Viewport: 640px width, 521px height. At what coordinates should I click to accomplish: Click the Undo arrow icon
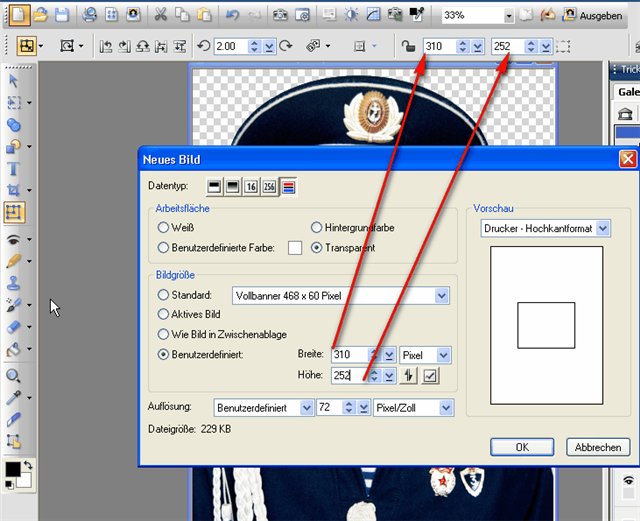233,15
